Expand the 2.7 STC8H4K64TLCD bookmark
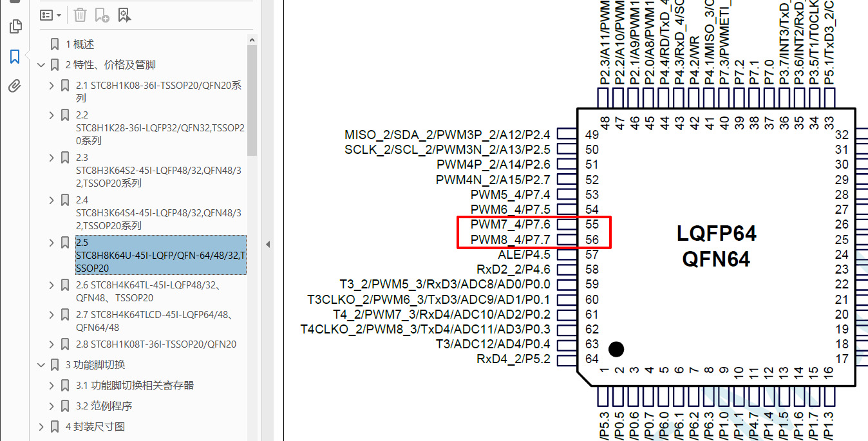Screen dimensions: 868x441 point(52,315)
